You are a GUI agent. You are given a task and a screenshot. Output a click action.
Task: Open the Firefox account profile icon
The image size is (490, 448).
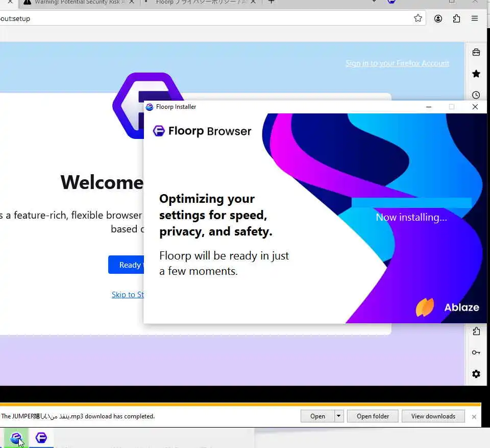tap(438, 19)
